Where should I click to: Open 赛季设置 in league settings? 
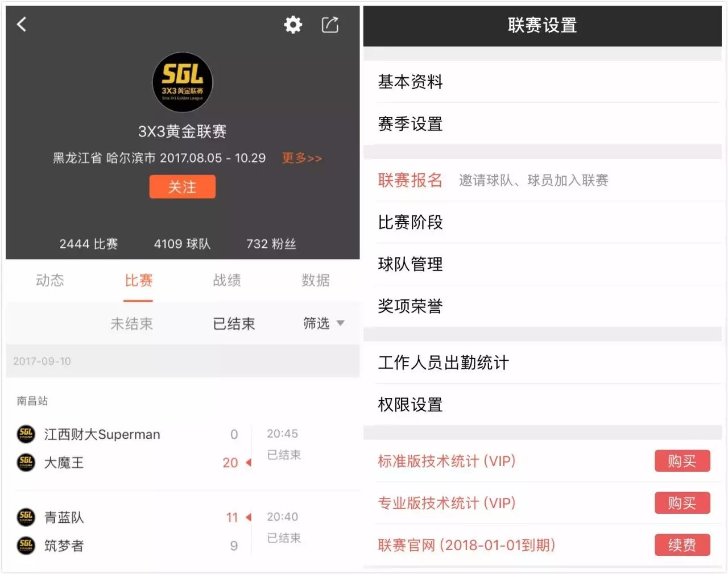point(543,124)
